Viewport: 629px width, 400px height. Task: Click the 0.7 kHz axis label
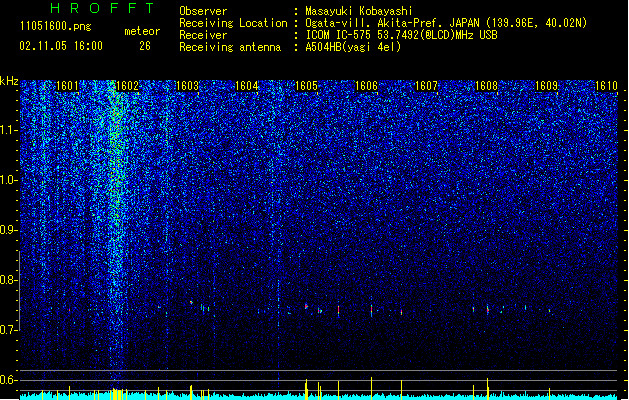9,330
